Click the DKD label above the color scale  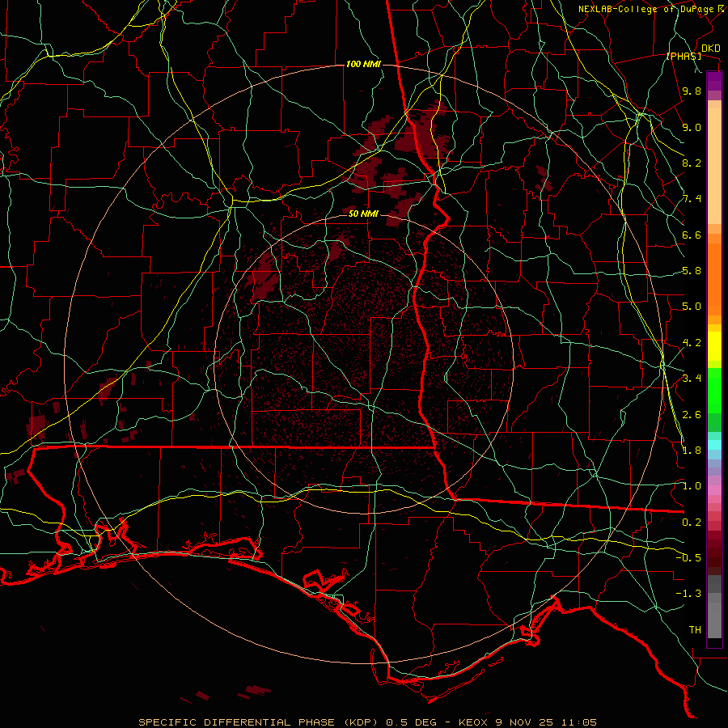[x=711, y=49]
